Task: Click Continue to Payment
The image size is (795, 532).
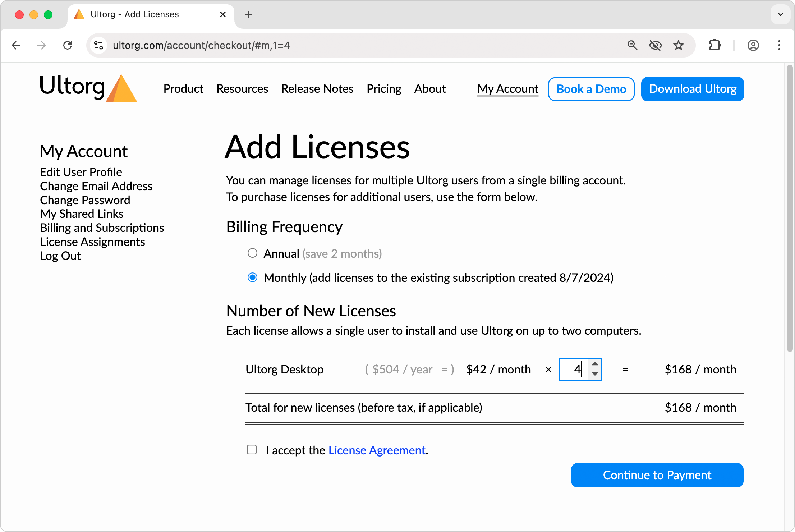Action: [x=657, y=475]
